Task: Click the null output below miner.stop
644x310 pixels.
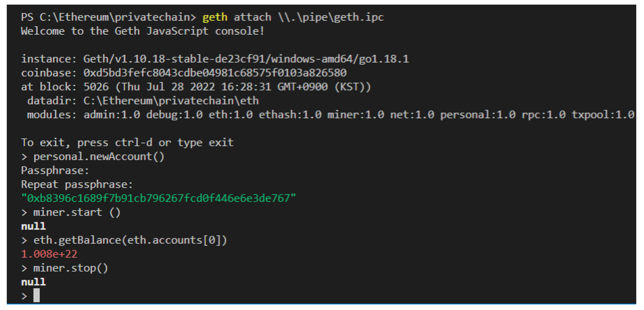Action: 33,282
